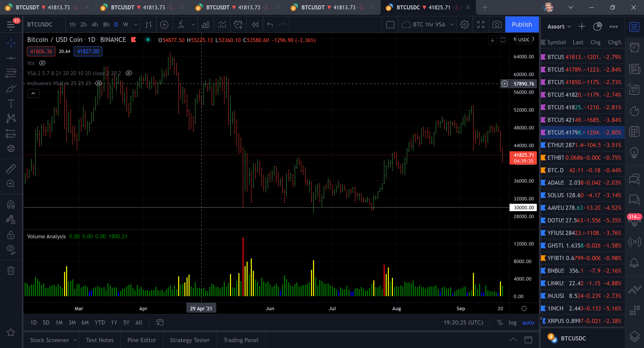Screen dimensions: 644x348
Task: Click the Replay rewind icon
Action: pyautogui.click(x=255, y=24)
